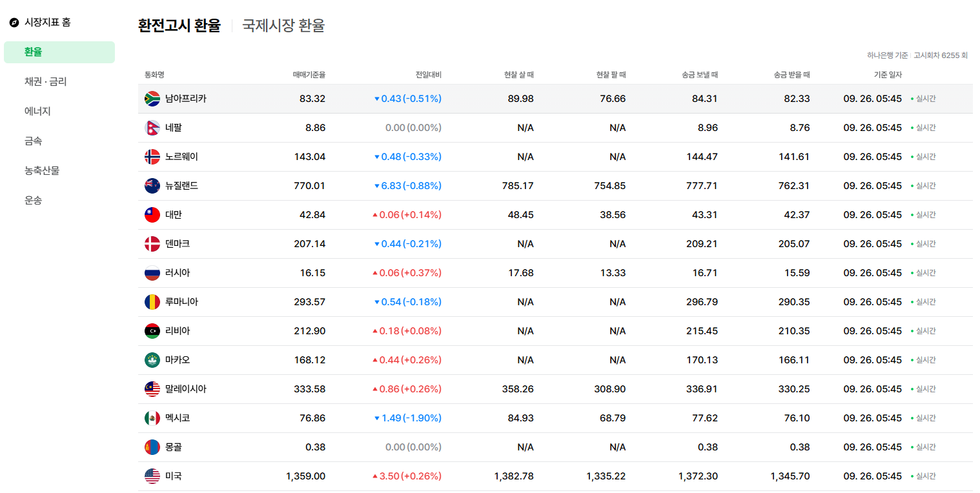Click the Taiwan flag icon
The image size is (980, 493).
click(152, 215)
